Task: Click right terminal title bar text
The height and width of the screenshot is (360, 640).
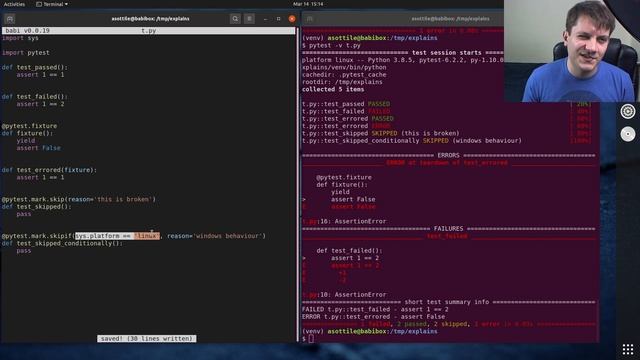Action: pyautogui.click(x=450, y=19)
